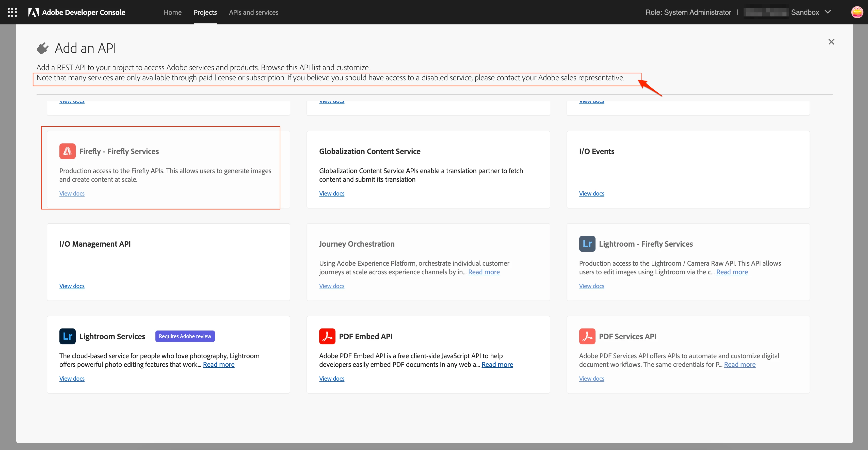
Task: Go to the Home tab
Action: pyautogui.click(x=172, y=12)
